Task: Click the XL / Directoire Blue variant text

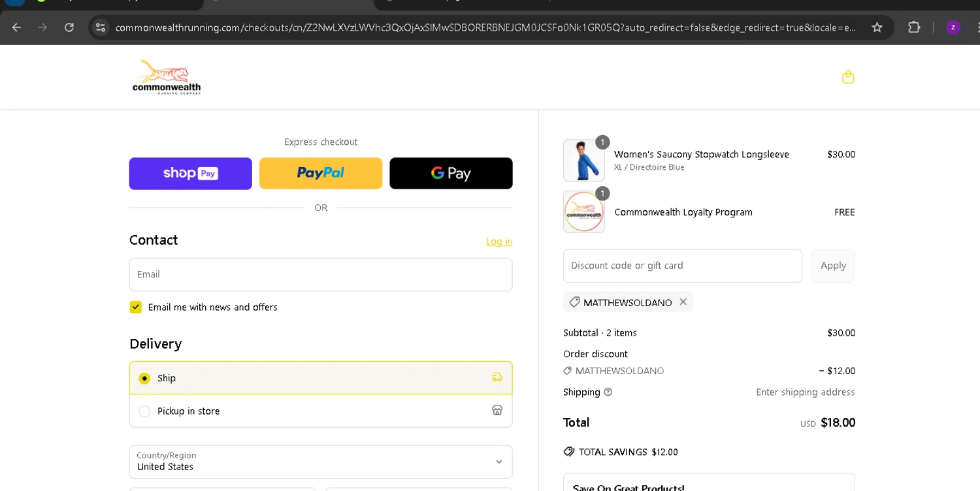Action: (649, 167)
